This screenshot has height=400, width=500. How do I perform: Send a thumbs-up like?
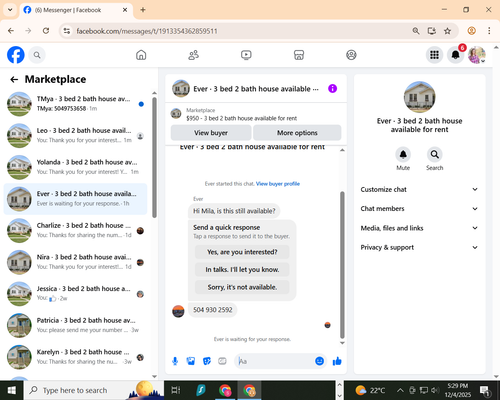(x=337, y=361)
